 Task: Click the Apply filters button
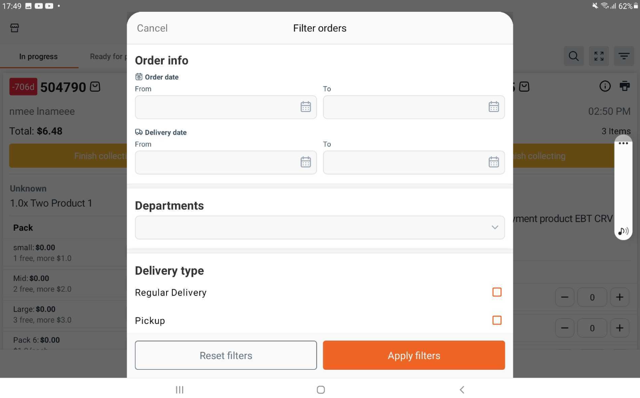click(414, 356)
